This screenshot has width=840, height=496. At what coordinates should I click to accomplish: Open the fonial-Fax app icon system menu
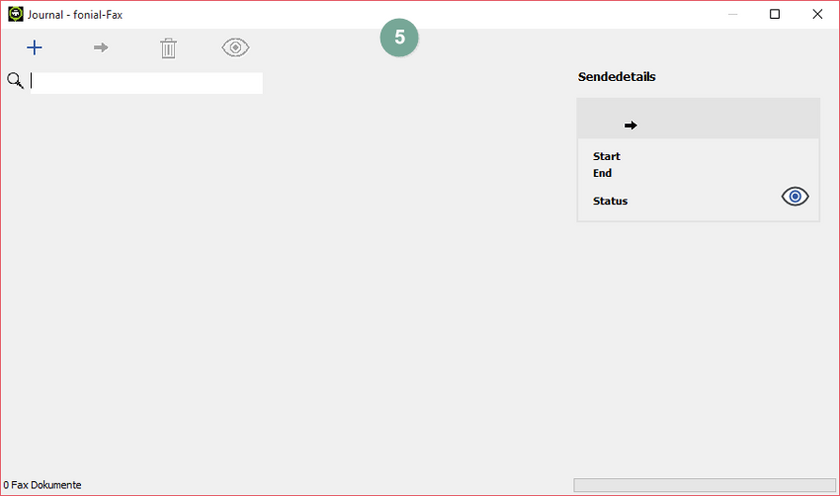point(15,14)
